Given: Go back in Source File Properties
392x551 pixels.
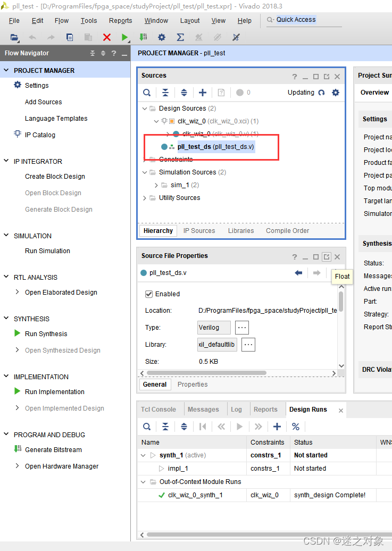Looking at the screenshot, I should (298, 273).
